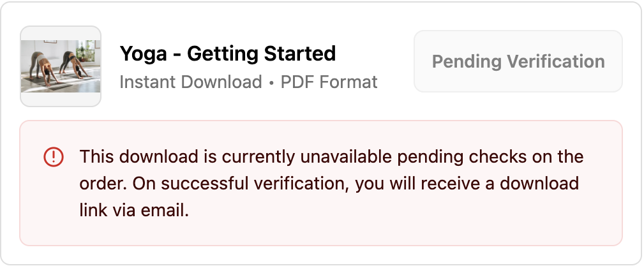Click the disabled Pending Verification button
This screenshot has width=644, height=266.
518,61
